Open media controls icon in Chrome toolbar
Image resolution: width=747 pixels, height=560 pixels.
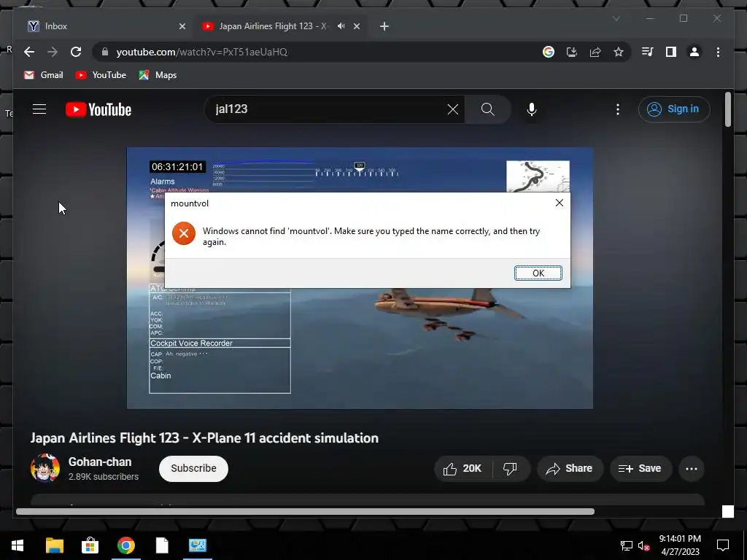point(648,52)
